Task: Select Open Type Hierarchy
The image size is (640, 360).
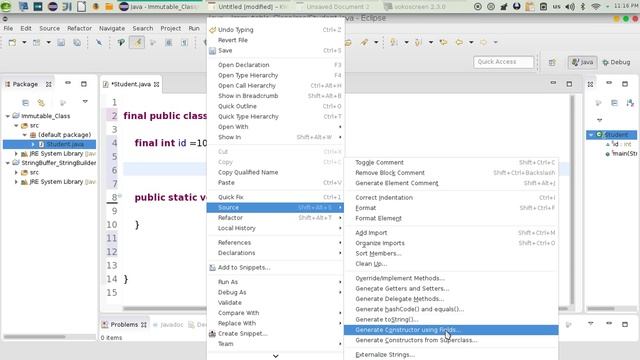Action: (x=276, y=75)
